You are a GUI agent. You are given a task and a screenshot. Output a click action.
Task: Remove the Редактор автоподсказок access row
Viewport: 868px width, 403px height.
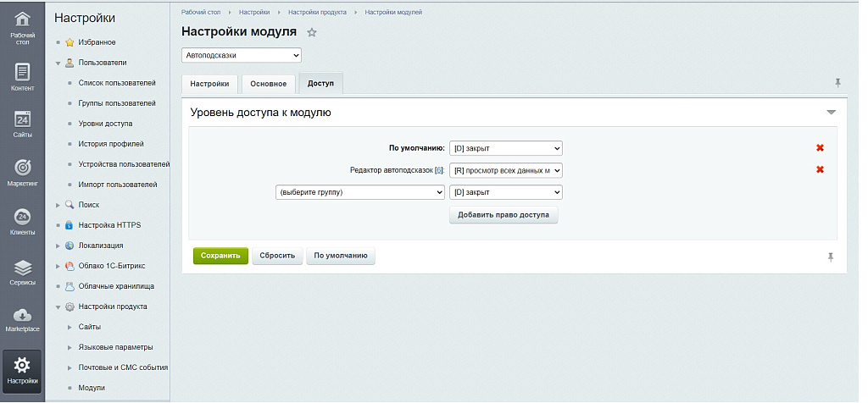coord(820,169)
